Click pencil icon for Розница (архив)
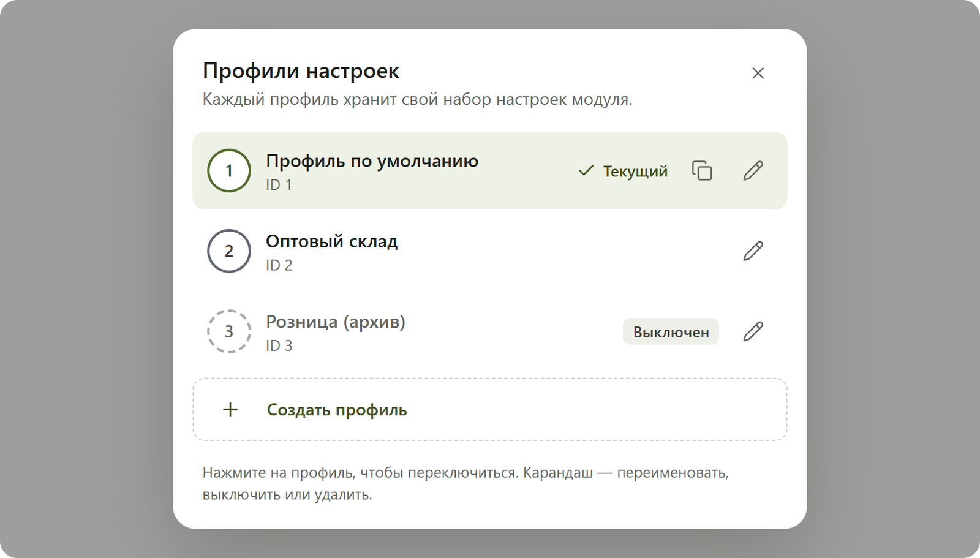Image resolution: width=980 pixels, height=558 pixels. coord(753,331)
